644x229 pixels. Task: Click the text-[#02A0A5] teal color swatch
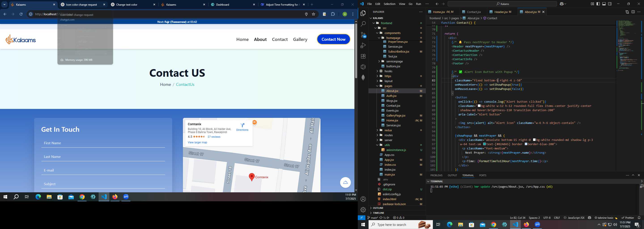pos(484,144)
